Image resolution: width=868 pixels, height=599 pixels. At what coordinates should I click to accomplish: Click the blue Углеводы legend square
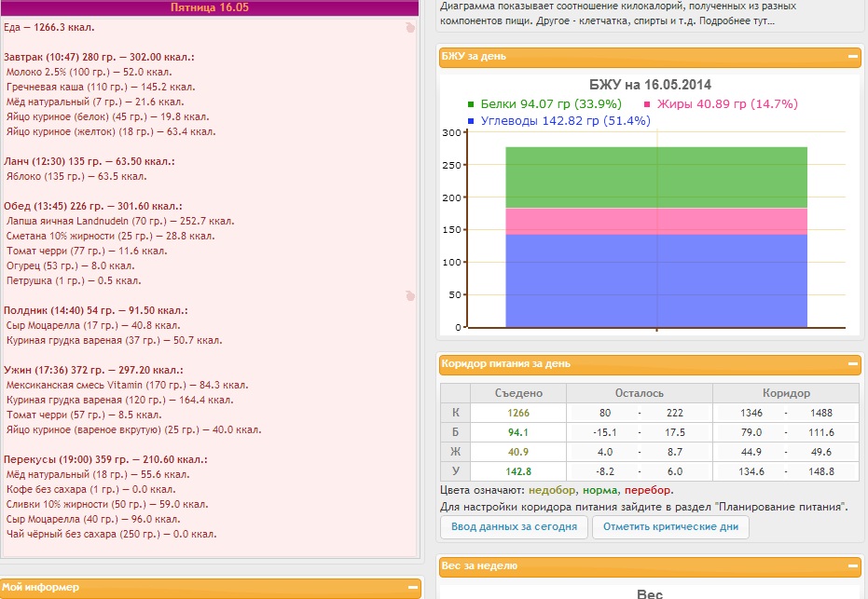click(472, 121)
